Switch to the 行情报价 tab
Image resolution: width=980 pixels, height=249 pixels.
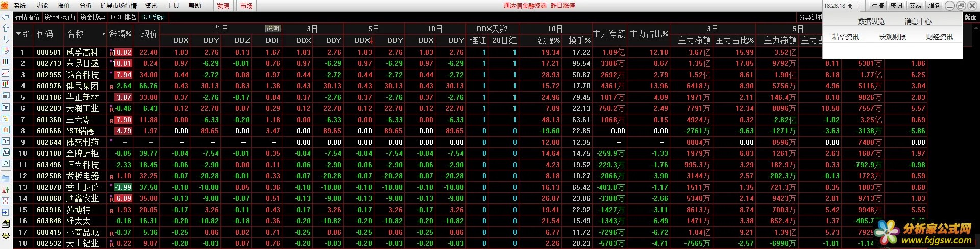click(28, 17)
